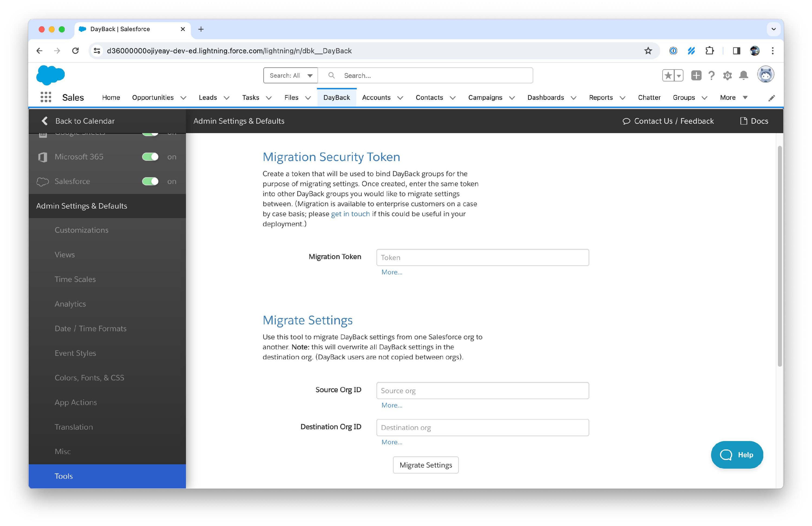Click Back to Calendar arrow

click(45, 121)
